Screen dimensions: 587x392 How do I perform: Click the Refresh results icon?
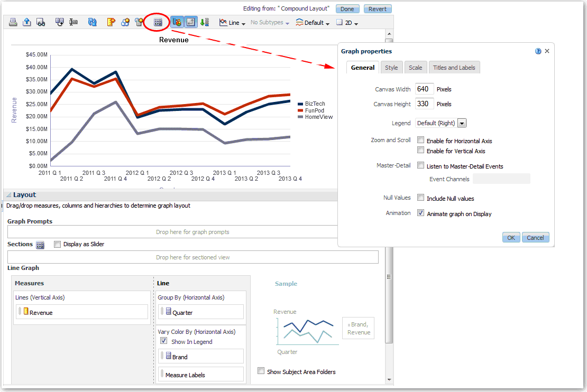pos(92,22)
